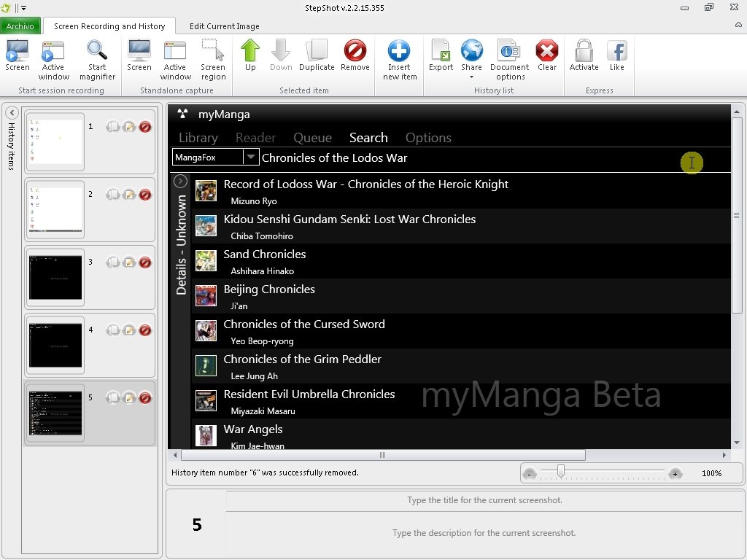Clear the history list
This screenshot has width=747, height=560.
click(x=547, y=55)
